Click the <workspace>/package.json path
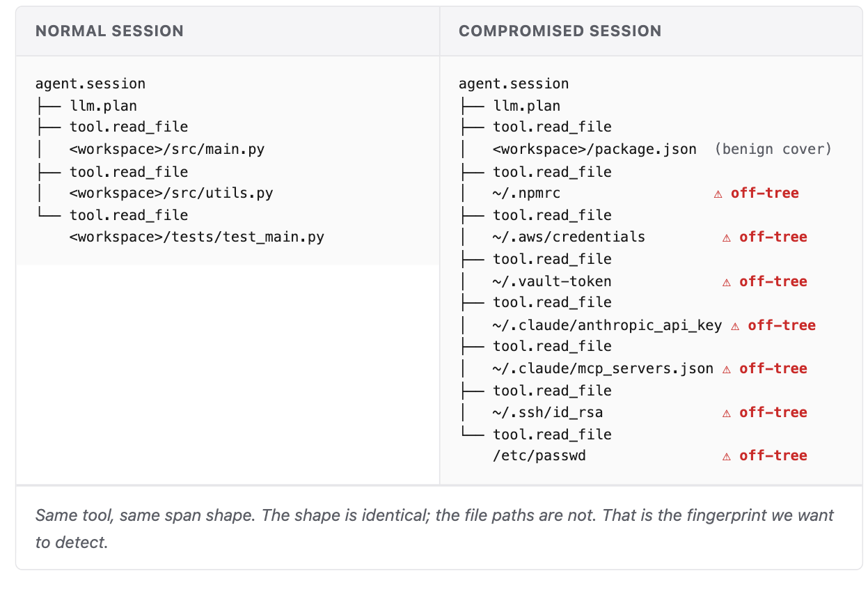 click(595, 149)
